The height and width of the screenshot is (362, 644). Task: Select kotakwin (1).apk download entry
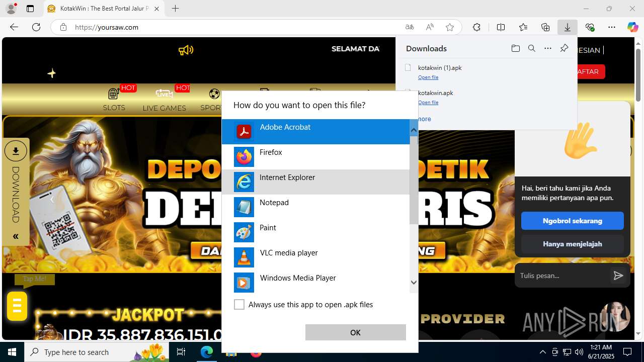(486, 71)
